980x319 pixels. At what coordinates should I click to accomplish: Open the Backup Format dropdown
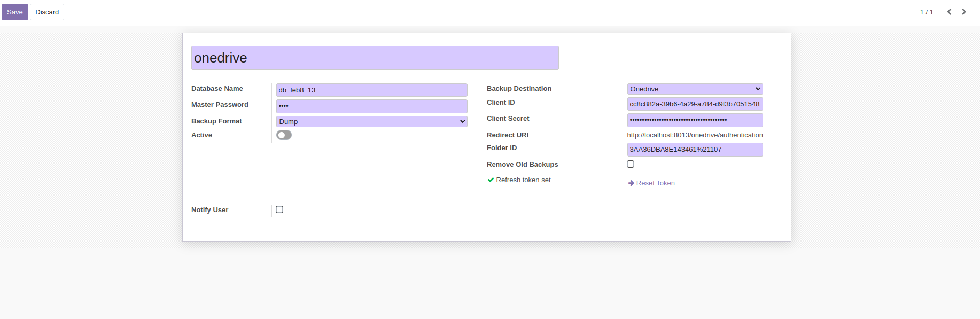(x=372, y=121)
